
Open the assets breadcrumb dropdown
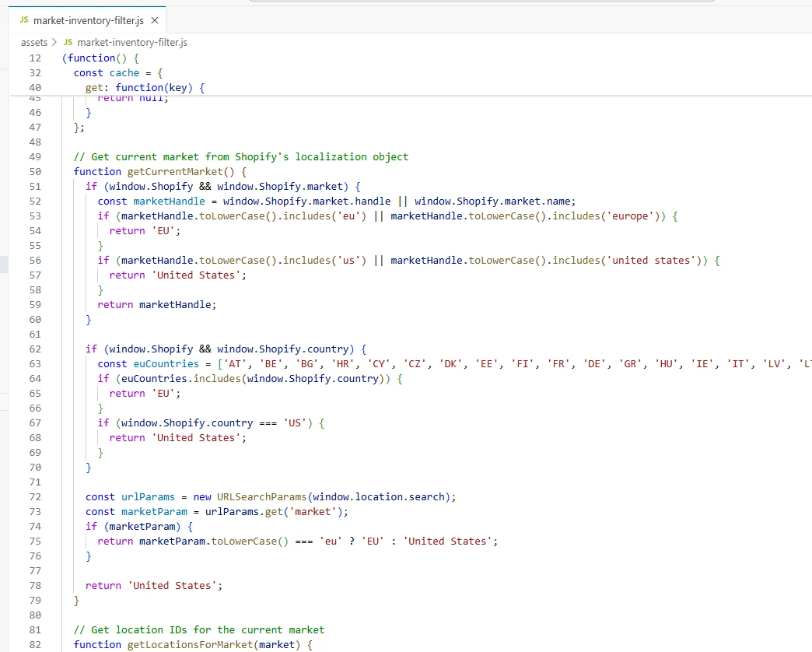33,42
